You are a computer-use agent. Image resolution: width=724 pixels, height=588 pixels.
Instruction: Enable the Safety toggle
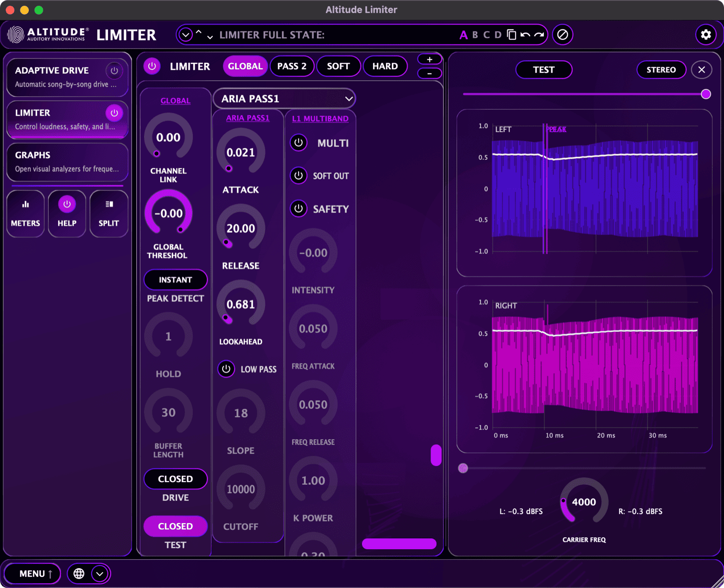pyautogui.click(x=299, y=209)
